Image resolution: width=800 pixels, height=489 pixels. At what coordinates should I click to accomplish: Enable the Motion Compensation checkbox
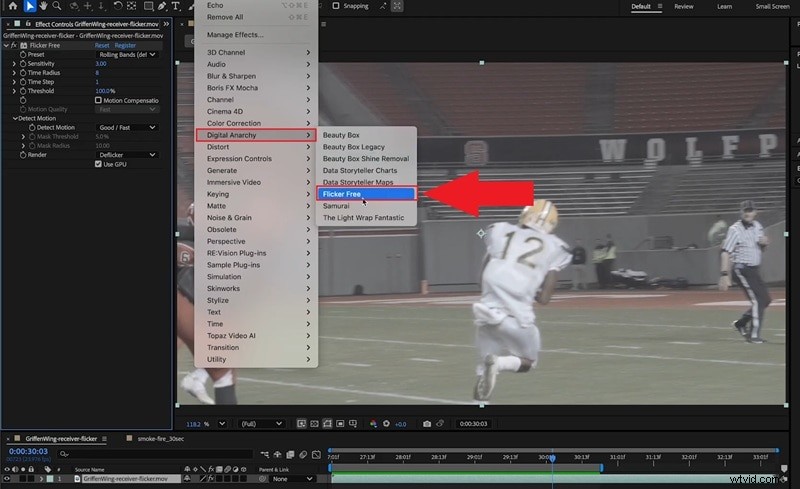[x=98, y=100]
